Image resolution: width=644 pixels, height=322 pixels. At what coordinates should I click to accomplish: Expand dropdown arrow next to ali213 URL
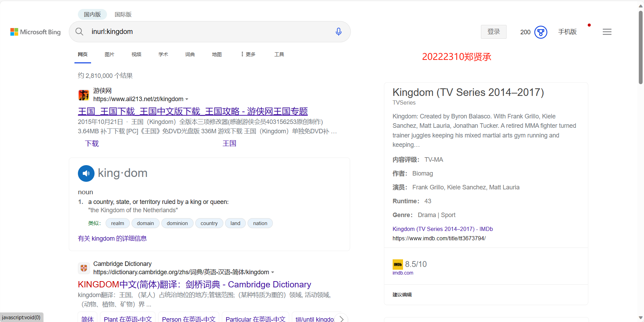[x=187, y=99]
